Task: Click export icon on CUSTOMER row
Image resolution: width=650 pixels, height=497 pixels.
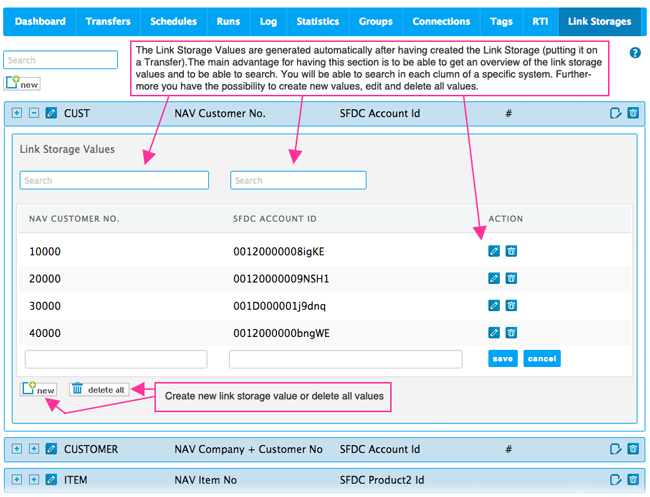Action: pyautogui.click(x=616, y=449)
